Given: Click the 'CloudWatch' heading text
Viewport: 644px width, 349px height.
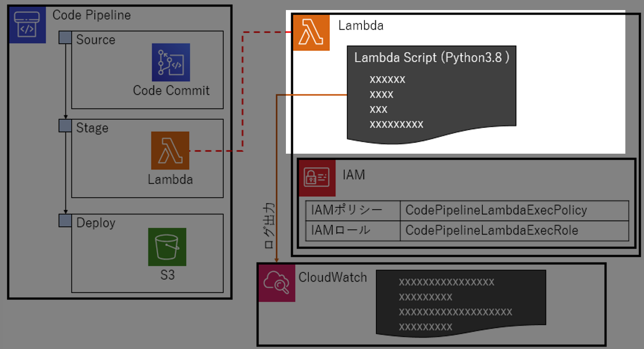Looking at the screenshot, I should pos(333,277).
